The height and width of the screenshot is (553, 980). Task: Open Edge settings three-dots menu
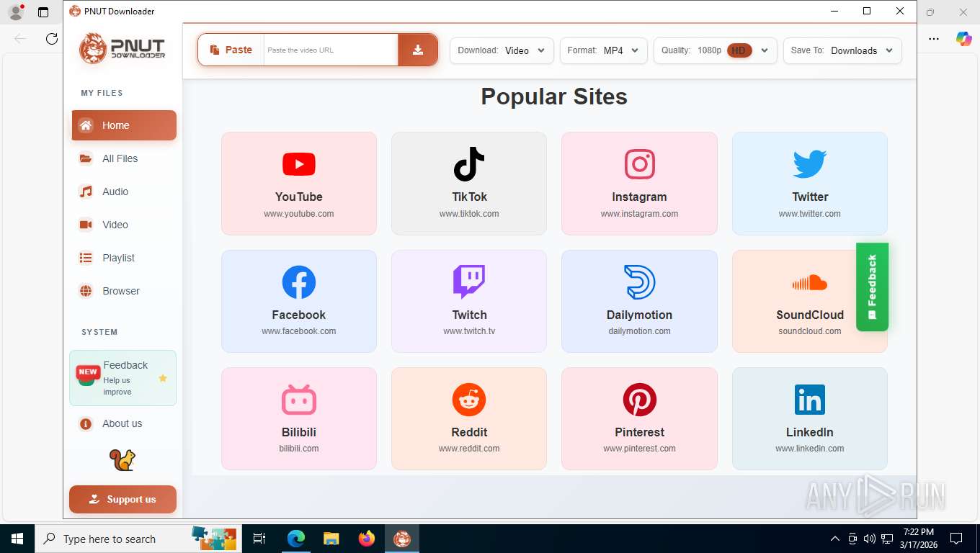[x=934, y=39]
